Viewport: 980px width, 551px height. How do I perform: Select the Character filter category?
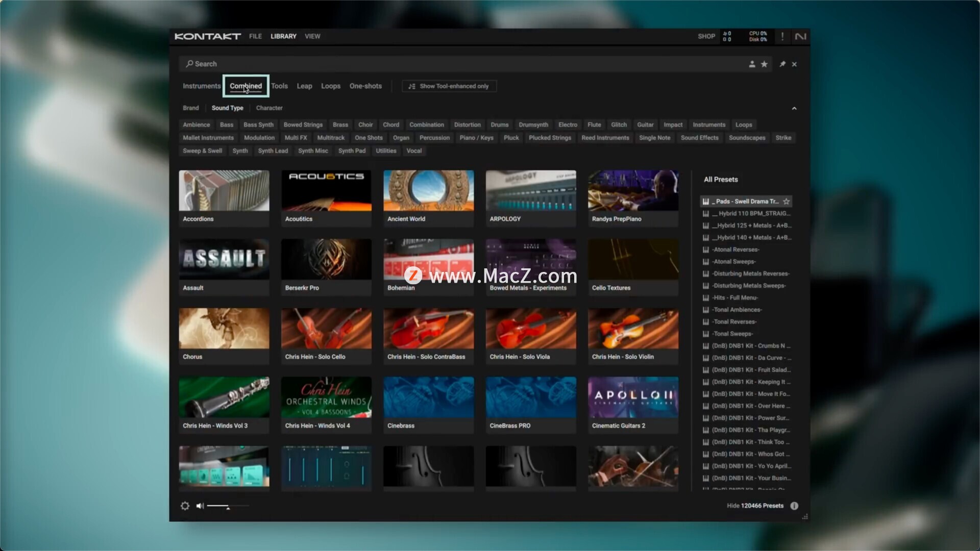click(269, 108)
